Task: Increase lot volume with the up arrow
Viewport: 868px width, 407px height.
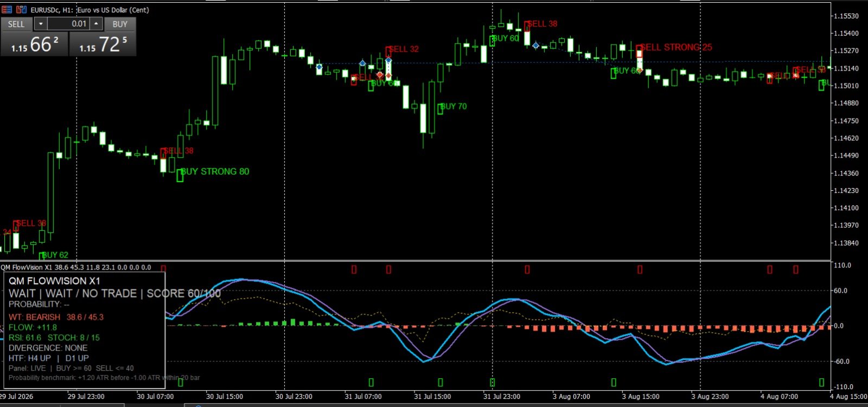Action: [x=96, y=24]
